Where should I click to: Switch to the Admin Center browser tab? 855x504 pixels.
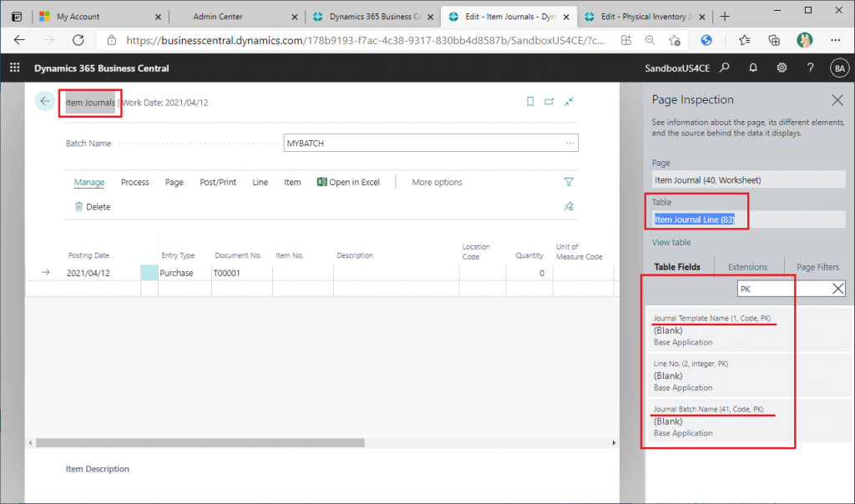(237, 17)
